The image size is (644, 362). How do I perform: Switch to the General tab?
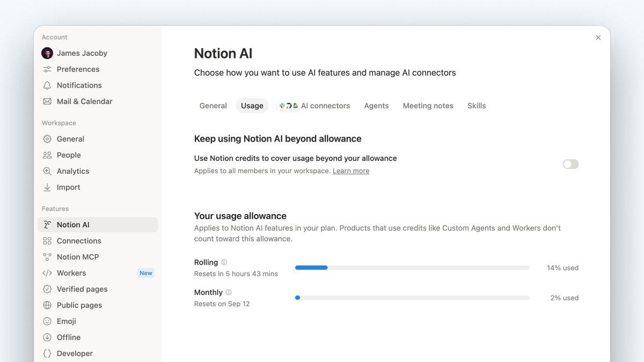pyautogui.click(x=213, y=106)
